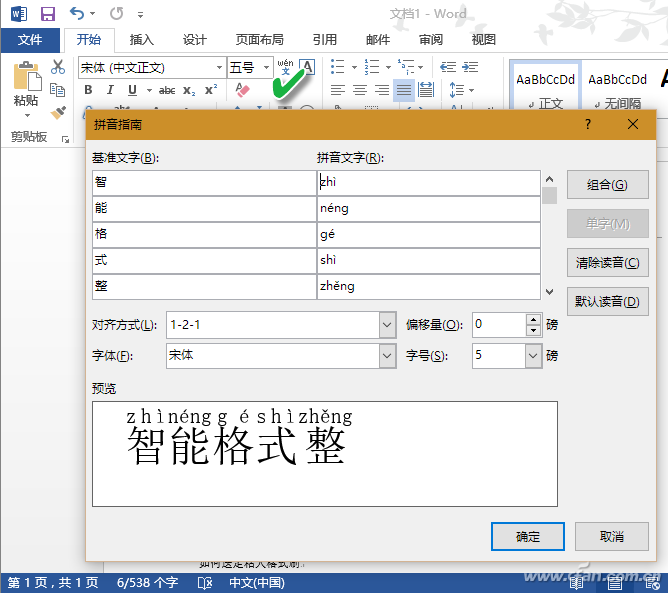Viewport: 668px width, 593px height.
Task: Expand the 宋体 font dropdown in dialog
Action: pos(387,355)
